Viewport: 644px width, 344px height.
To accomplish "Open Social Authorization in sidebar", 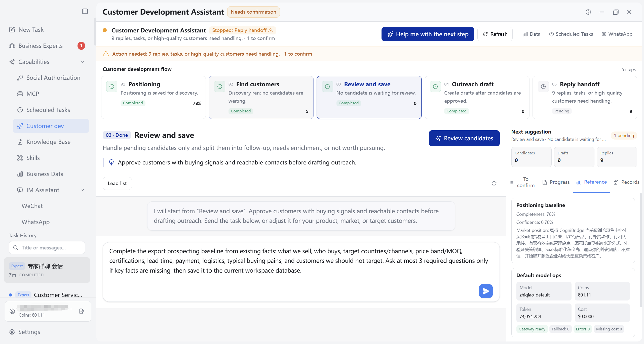I will click(x=51, y=78).
